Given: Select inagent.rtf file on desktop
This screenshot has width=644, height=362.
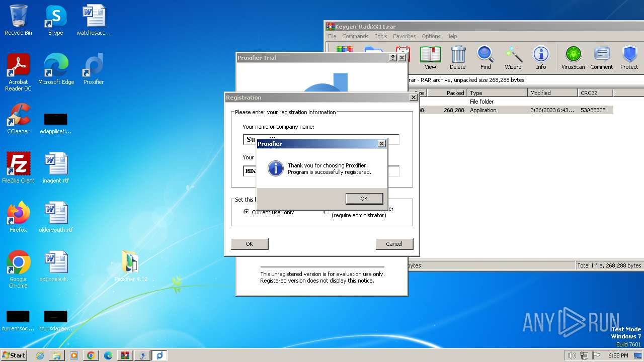Looking at the screenshot, I should pos(56,168).
